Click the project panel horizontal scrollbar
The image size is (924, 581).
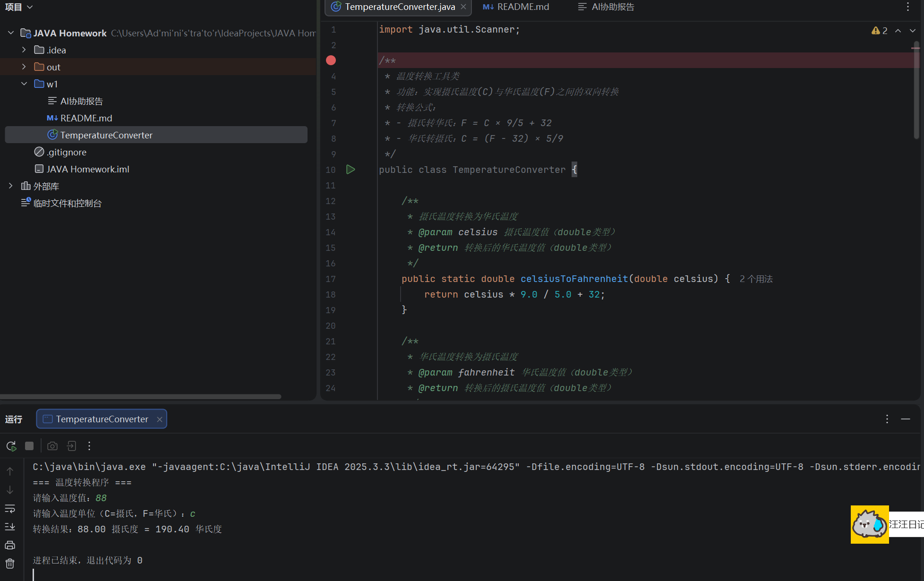point(141,397)
